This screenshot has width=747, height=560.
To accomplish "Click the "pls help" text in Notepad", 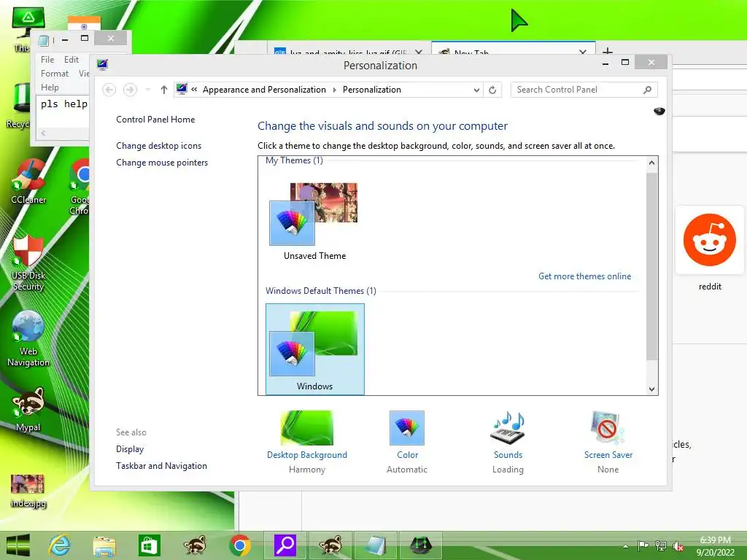I will coord(64,104).
